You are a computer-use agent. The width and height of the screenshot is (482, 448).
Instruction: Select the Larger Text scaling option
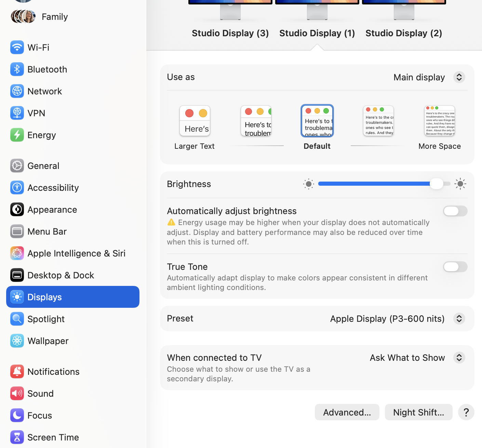pyautogui.click(x=195, y=121)
